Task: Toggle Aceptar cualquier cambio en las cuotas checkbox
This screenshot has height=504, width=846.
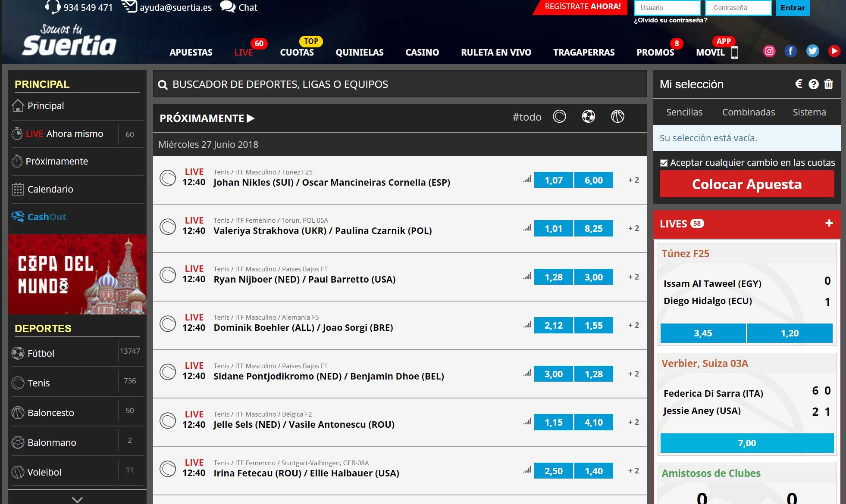Action: tap(664, 163)
